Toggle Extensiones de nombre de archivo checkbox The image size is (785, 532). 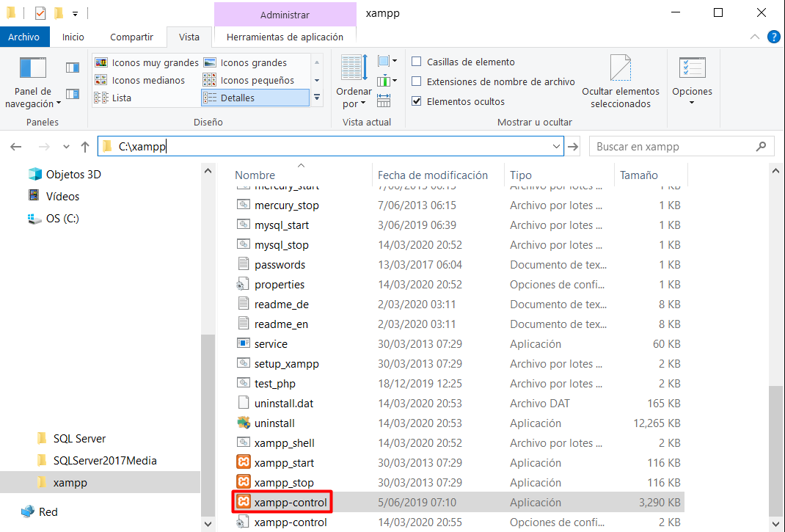coord(417,82)
